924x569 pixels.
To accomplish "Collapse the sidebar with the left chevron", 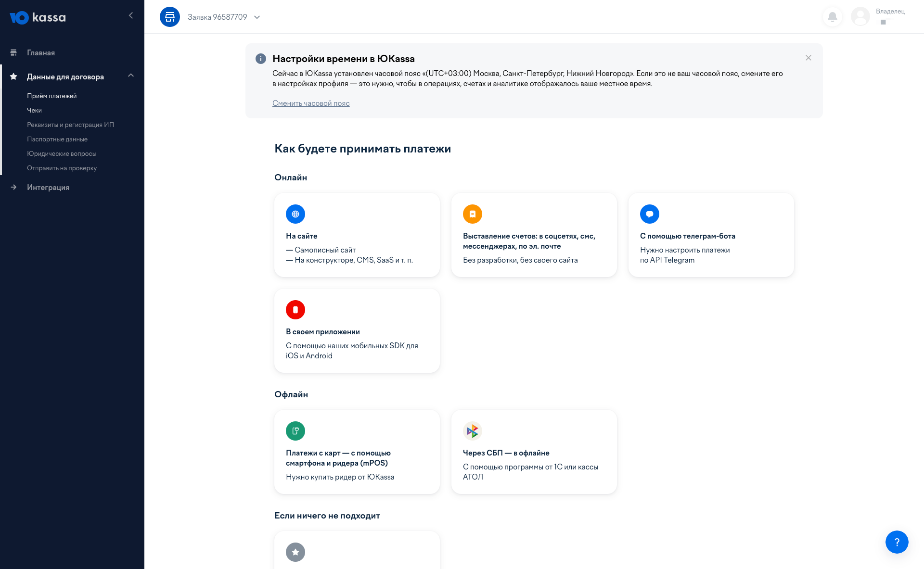I will point(131,16).
